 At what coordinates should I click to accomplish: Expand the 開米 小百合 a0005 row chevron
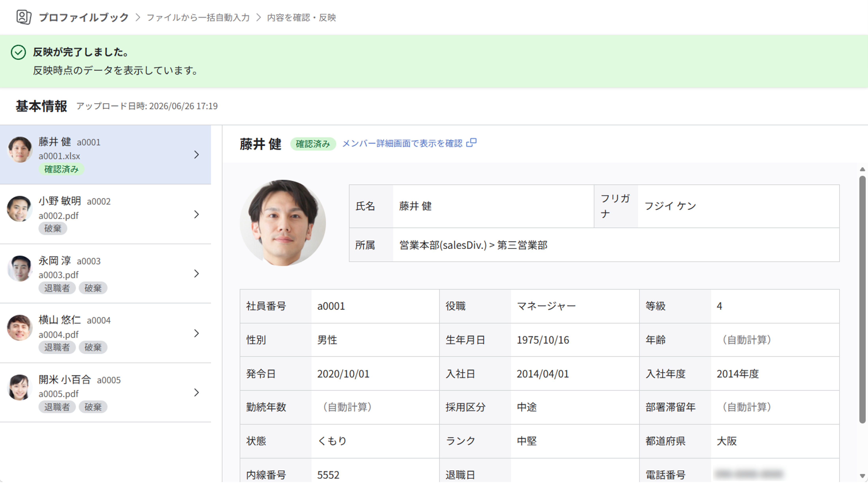[x=197, y=392]
